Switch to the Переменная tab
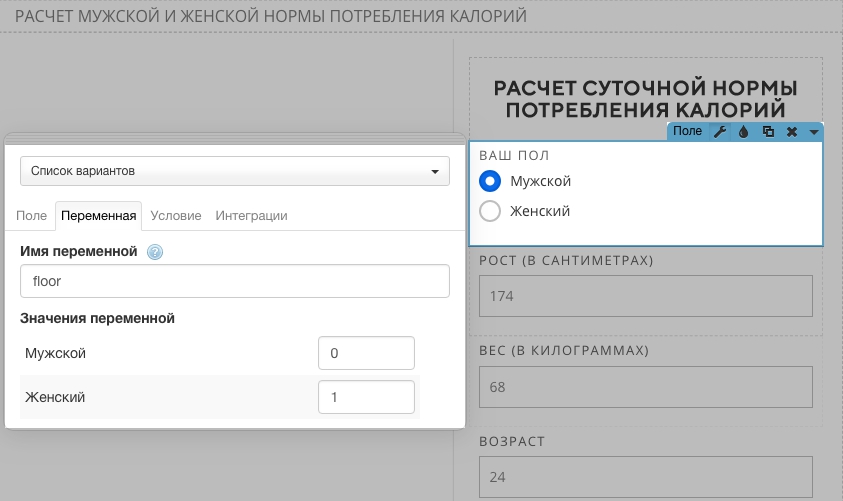 click(x=98, y=216)
